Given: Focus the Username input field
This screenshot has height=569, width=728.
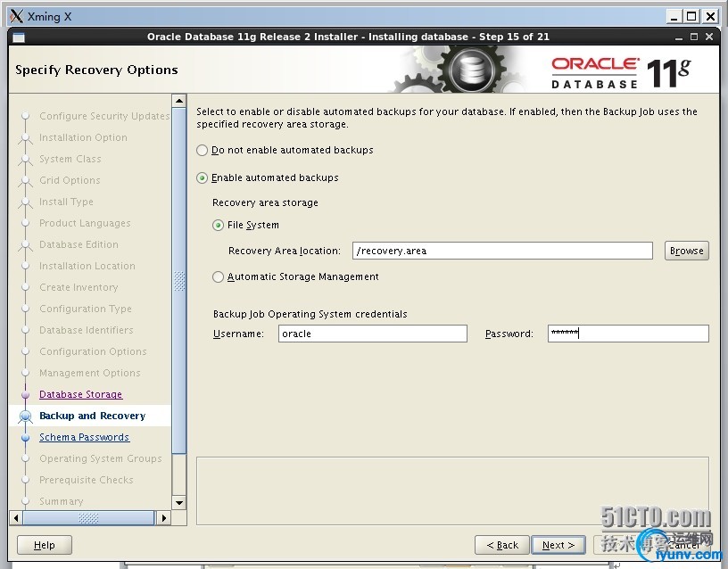Looking at the screenshot, I should 372,334.
